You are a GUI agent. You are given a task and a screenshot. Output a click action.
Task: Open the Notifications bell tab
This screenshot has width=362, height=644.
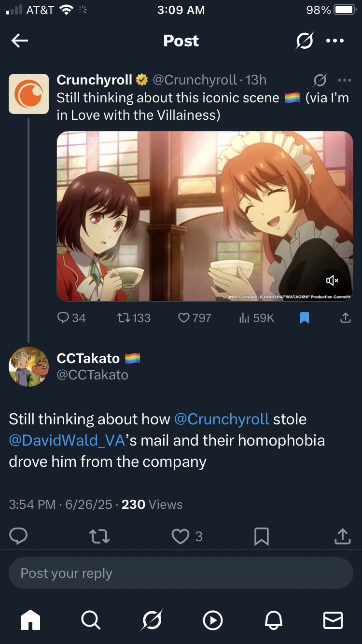click(273, 620)
